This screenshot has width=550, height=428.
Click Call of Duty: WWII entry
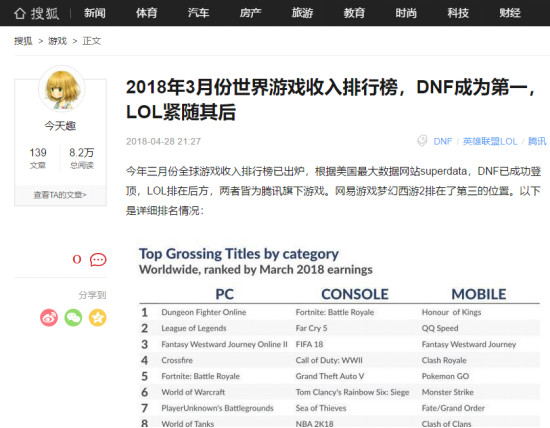(x=329, y=360)
